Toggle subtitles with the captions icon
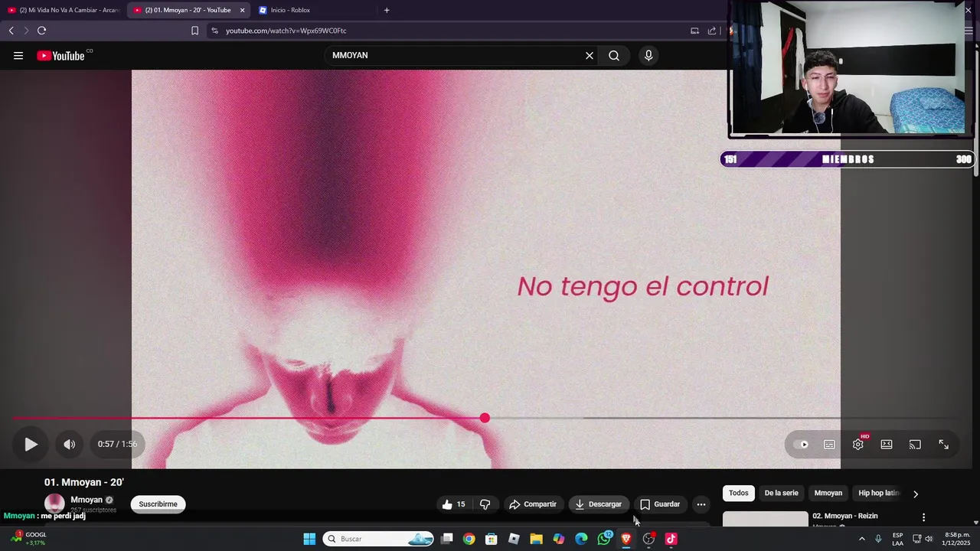Image resolution: width=980 pixels, height=551 pixels. [829, 444]
